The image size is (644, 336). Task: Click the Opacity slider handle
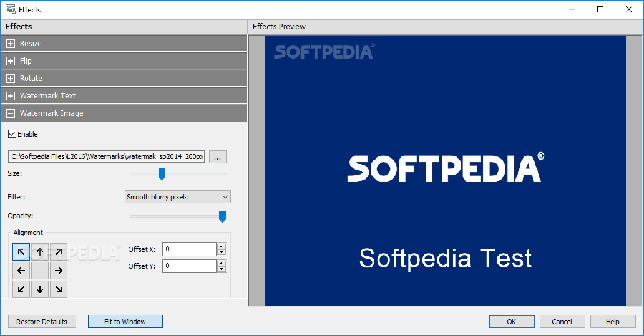(222, 216)
